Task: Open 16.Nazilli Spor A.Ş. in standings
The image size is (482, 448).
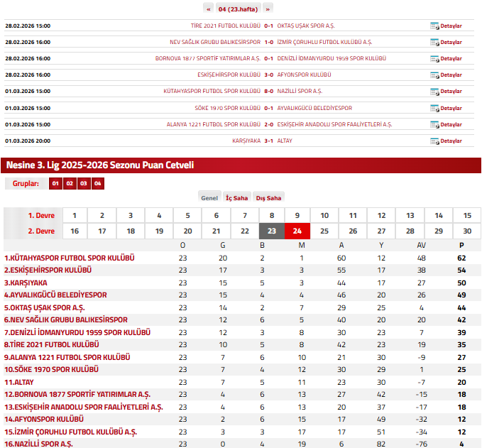Action: click(39, 444)
